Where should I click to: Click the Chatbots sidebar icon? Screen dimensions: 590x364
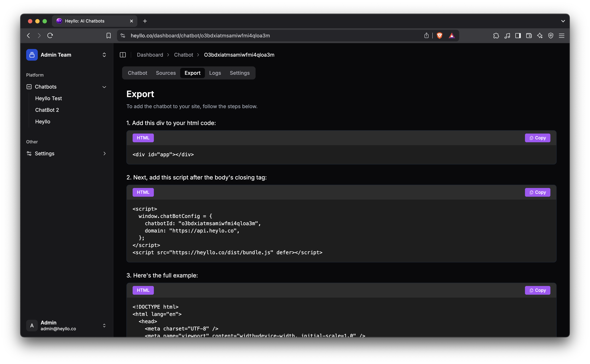click(x=29, y=87)
